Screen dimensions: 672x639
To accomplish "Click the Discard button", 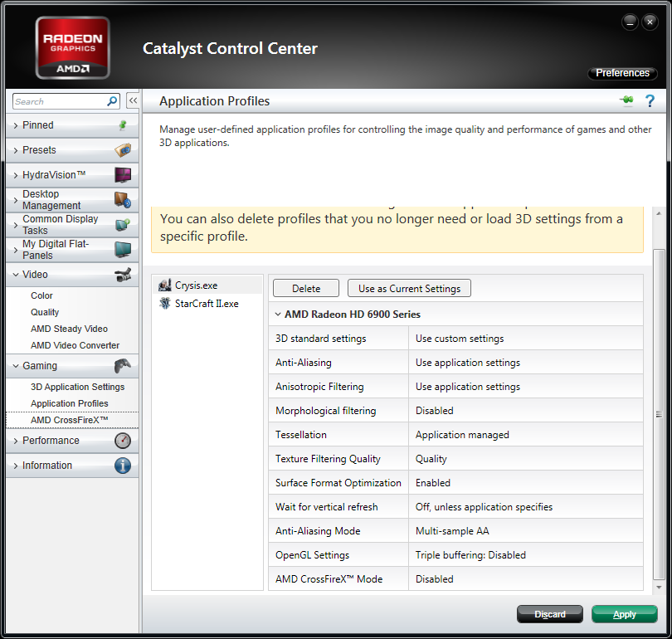I will coord(550,614).
